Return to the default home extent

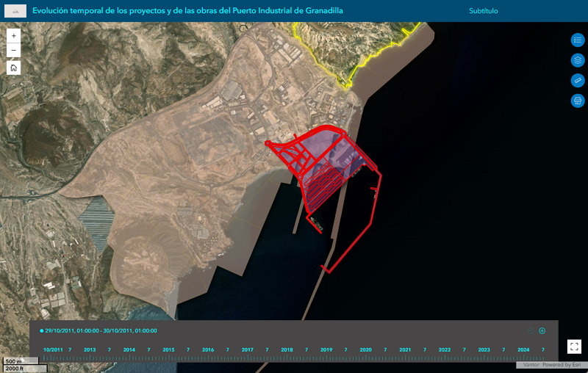coord(13,68)
